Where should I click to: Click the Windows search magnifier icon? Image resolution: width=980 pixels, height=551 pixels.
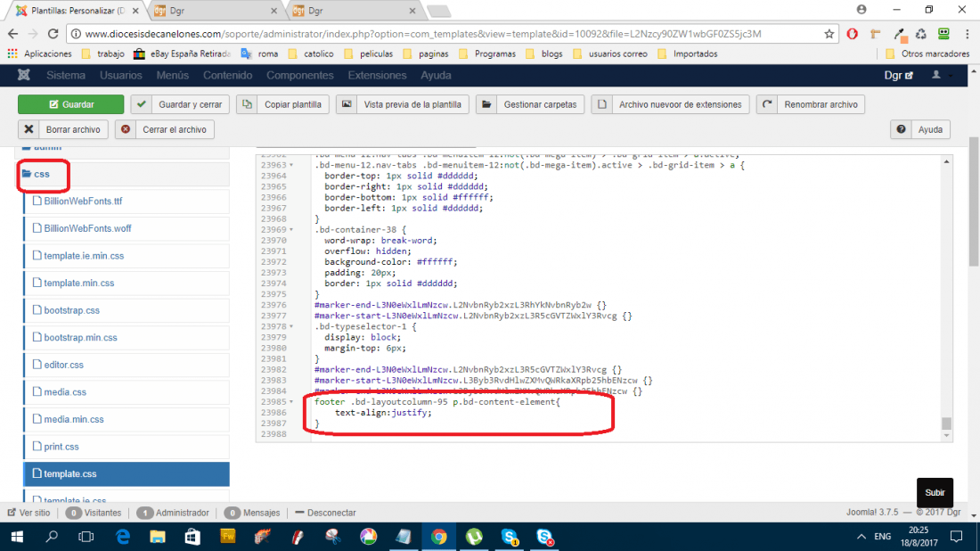point(52,537)
